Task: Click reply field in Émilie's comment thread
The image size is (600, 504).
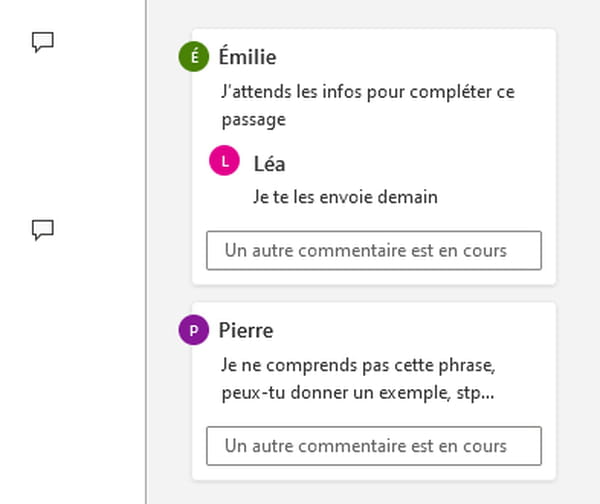Action: coord(373,251)
